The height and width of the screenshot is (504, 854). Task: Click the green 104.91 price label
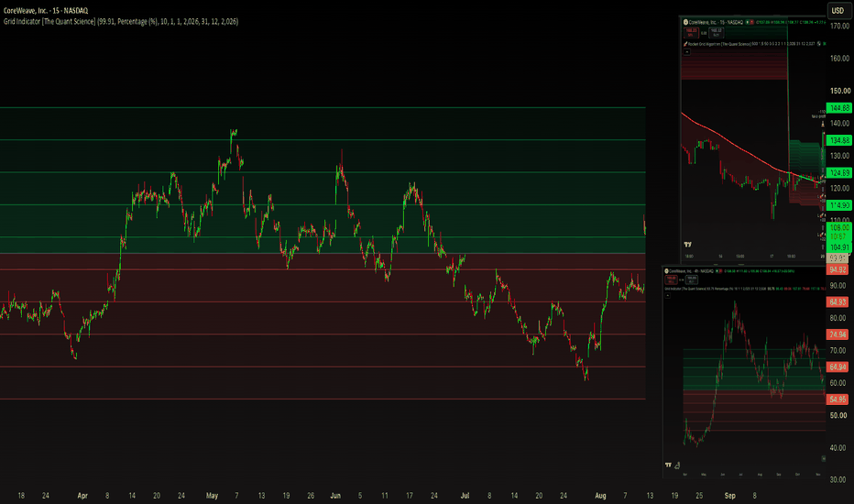tap(839, 247)
